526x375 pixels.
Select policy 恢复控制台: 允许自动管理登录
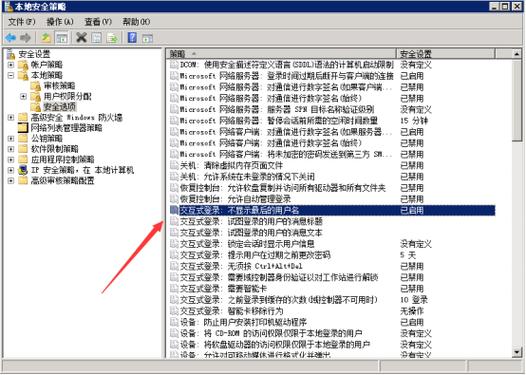(x=235, y=199)
